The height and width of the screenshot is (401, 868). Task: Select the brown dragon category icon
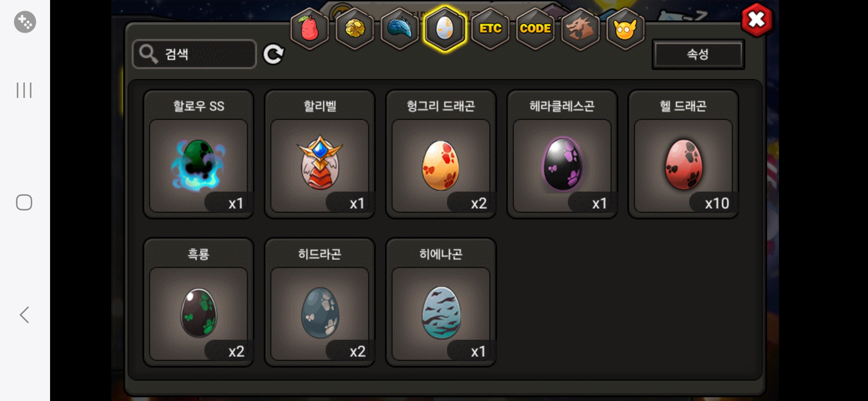click(580, 29)
